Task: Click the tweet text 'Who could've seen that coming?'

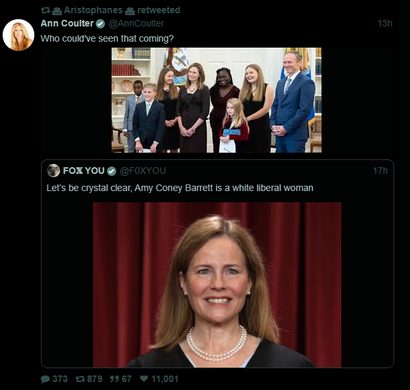Action: (x=107, y=39)
